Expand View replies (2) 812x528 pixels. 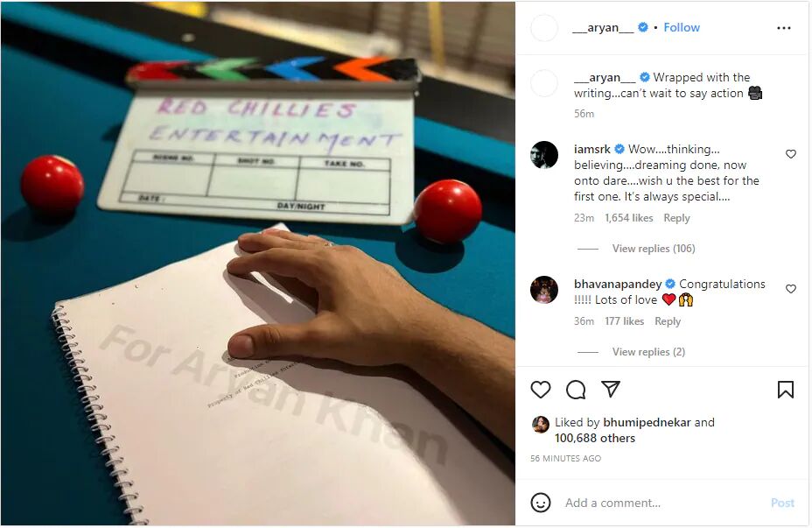(x=648, y=352)
